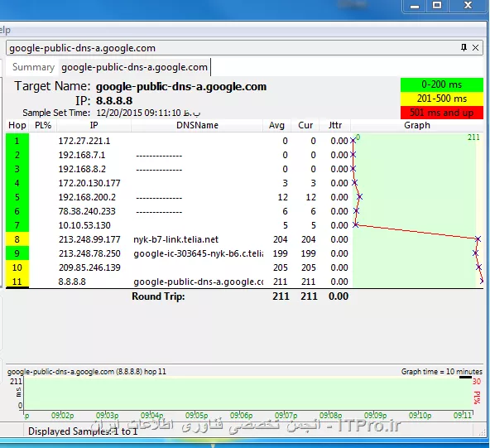This screenshot has height=448, width=490.
Task: Click IP address 192.168.7.1
Action: click(x=82, y=155)
